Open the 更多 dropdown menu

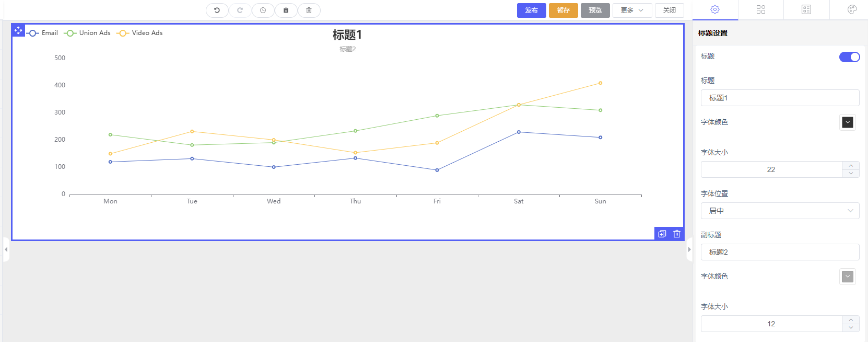[x=632, y=10]
